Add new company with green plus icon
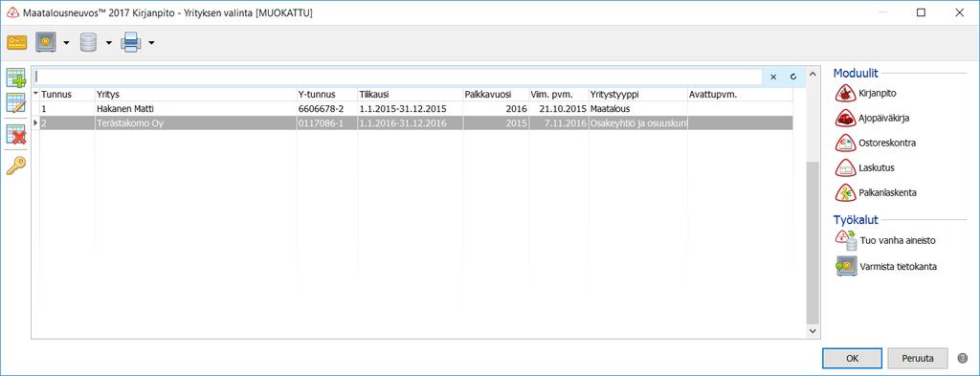 point(15,78)
